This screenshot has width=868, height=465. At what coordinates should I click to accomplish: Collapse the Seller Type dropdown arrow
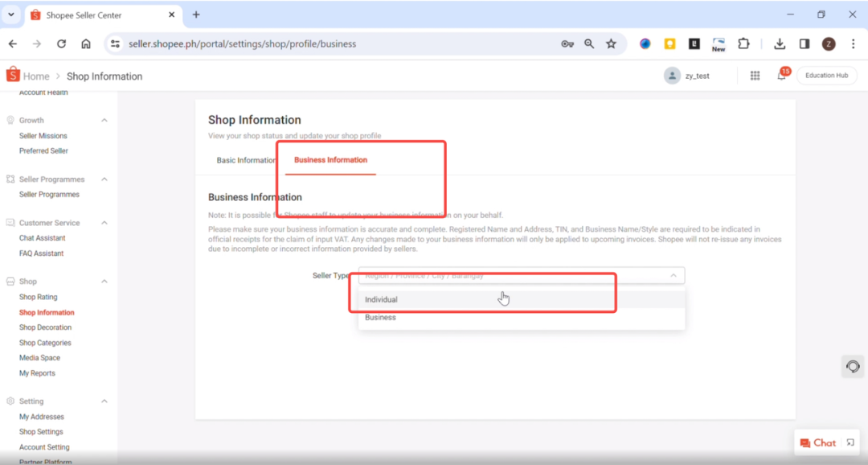[673, 276]
